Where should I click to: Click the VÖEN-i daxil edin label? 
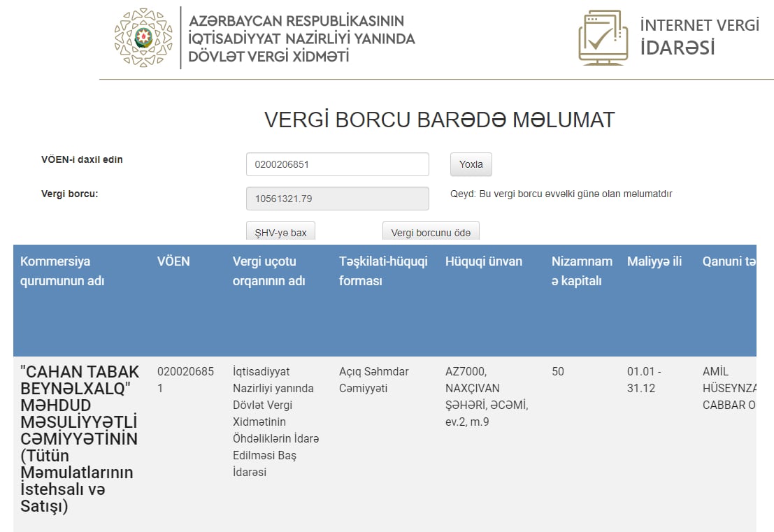(x=82, y=159)
